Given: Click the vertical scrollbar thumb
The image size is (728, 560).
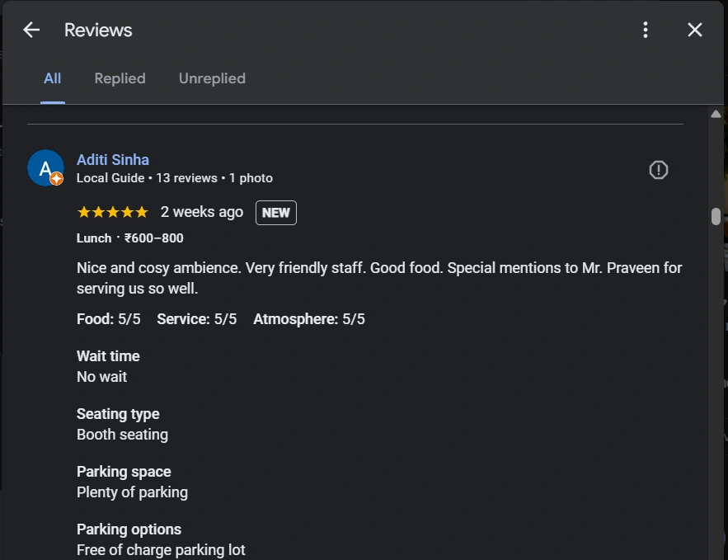Looking at the screenshot, I should click(x=716, y=216).
